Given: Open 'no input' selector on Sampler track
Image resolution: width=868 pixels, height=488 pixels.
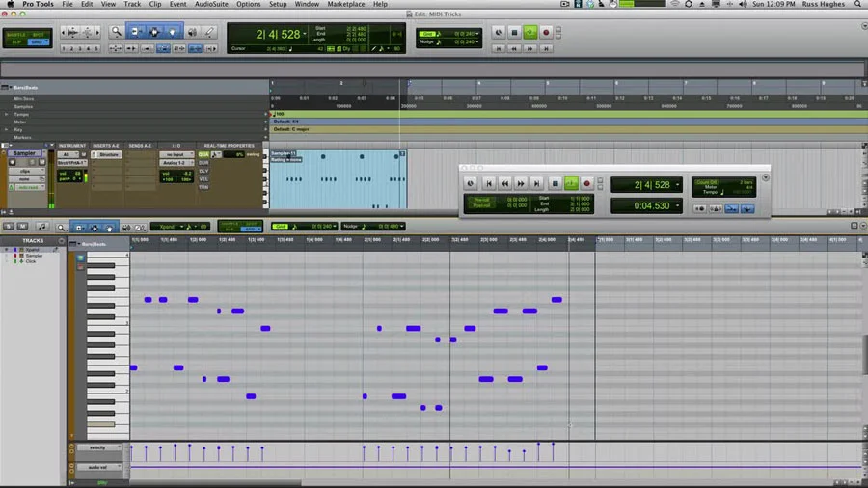Looking at the screenshot, I should 176,155.
